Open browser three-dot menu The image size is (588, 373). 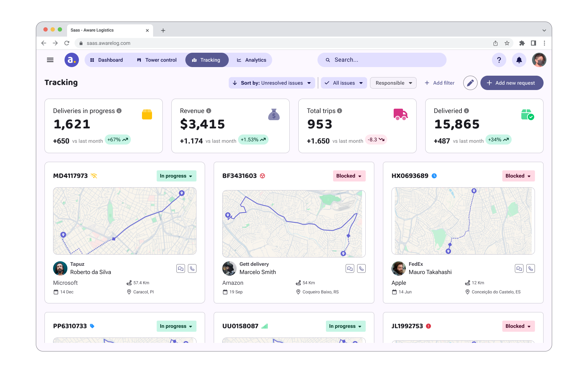[544, 43]
